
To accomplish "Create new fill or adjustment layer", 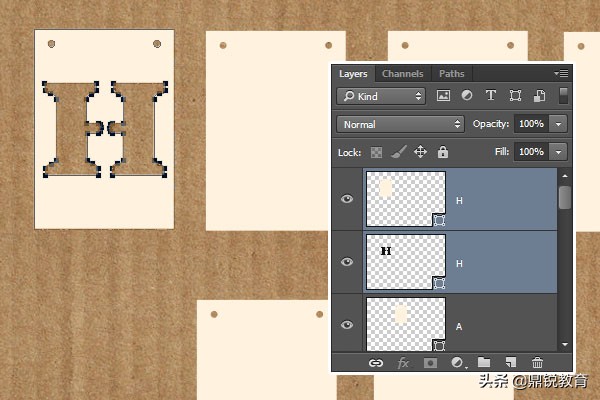I will 458,362.
